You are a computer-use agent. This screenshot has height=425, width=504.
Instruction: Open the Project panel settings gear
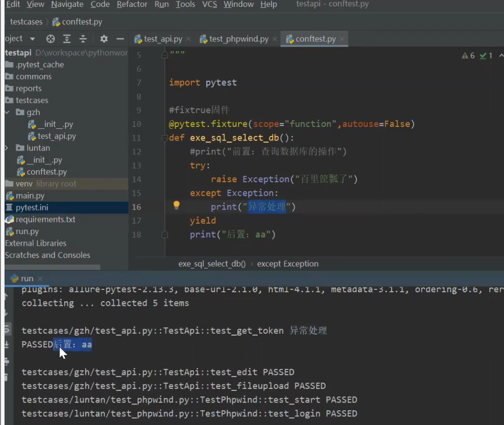point(104,39)
